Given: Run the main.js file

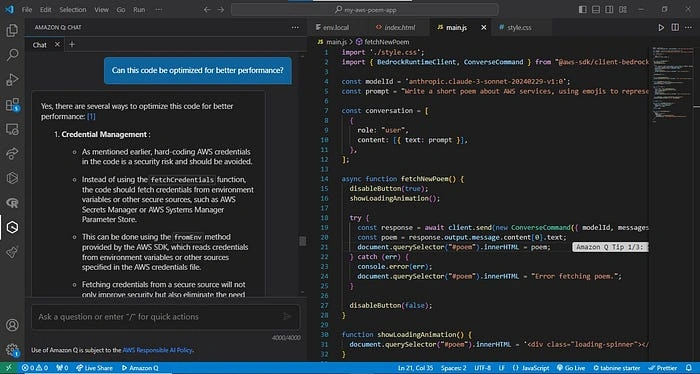Looking at the screenshot, I should pos(661,28).
